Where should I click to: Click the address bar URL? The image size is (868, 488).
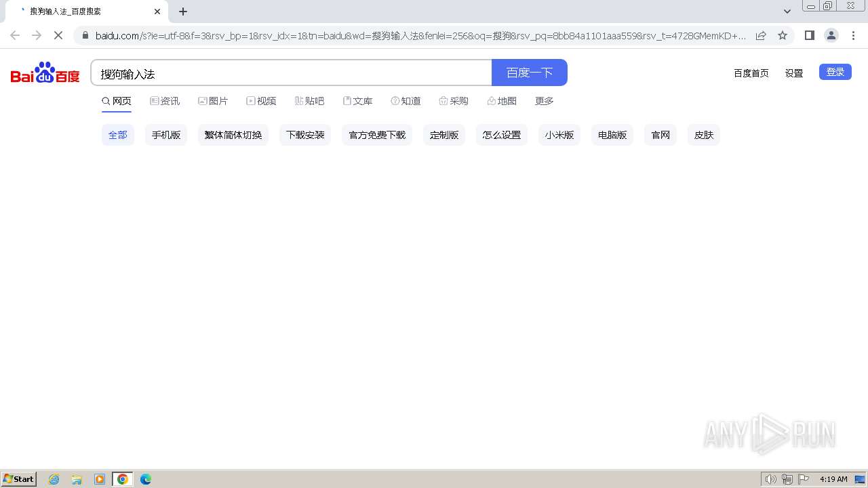coord(420,36)
